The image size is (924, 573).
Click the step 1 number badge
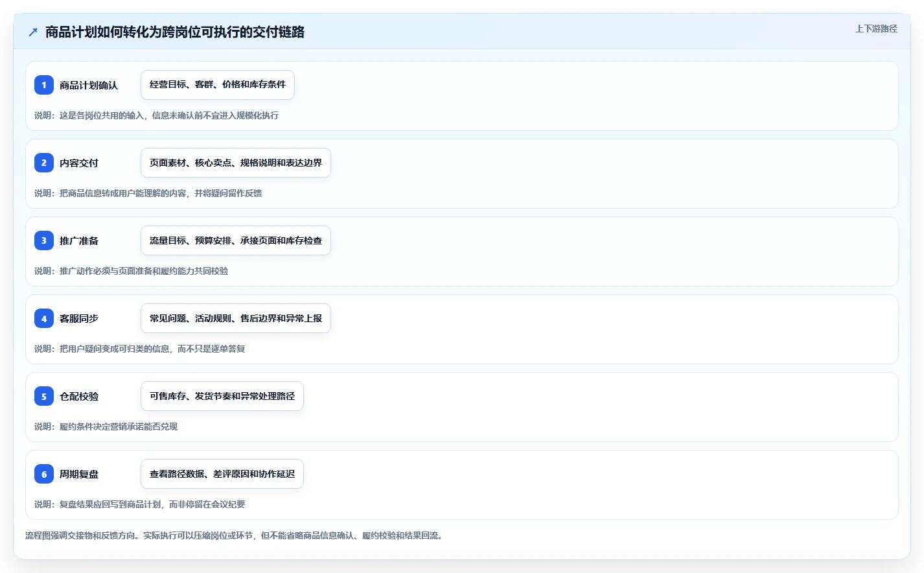coord(44,85)
